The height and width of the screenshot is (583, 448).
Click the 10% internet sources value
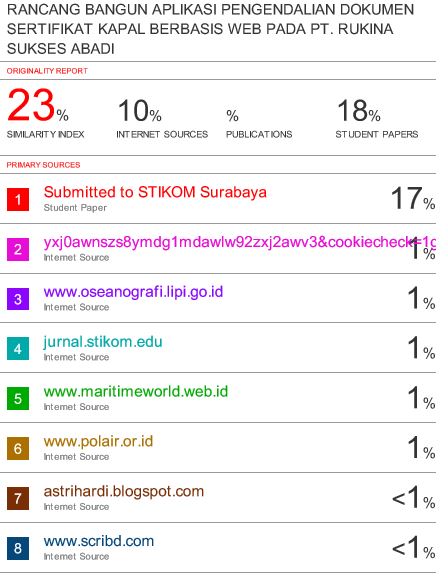click(x=139, y=111)
